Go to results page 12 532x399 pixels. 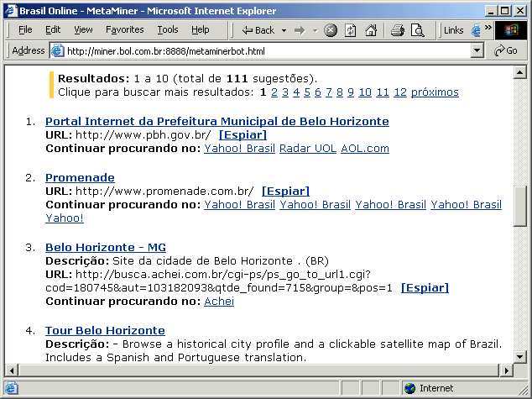(x=400, y=92)
